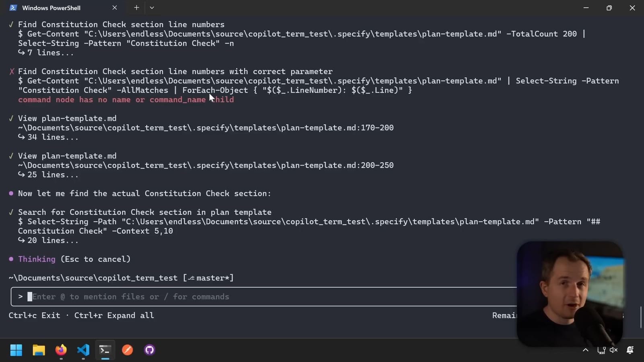Open the Windows Start menu
The height and width of the screenshot is (362, 644).
point(16,350)
